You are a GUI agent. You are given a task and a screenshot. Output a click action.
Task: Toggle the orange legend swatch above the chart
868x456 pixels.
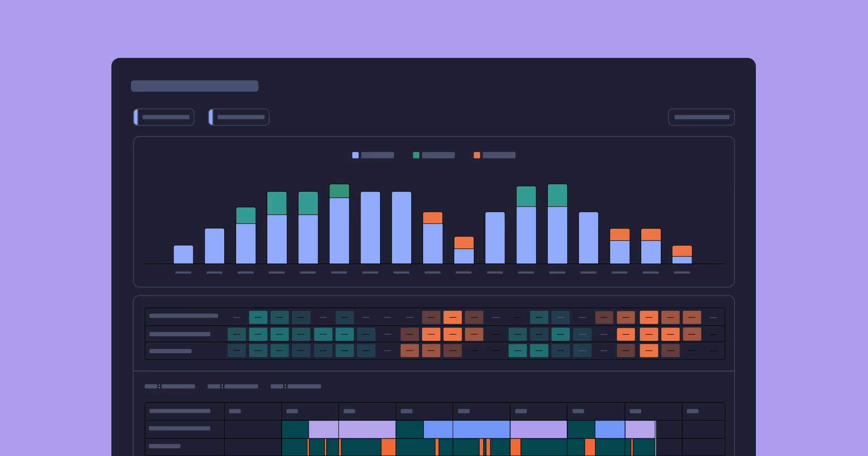[477, 155]
